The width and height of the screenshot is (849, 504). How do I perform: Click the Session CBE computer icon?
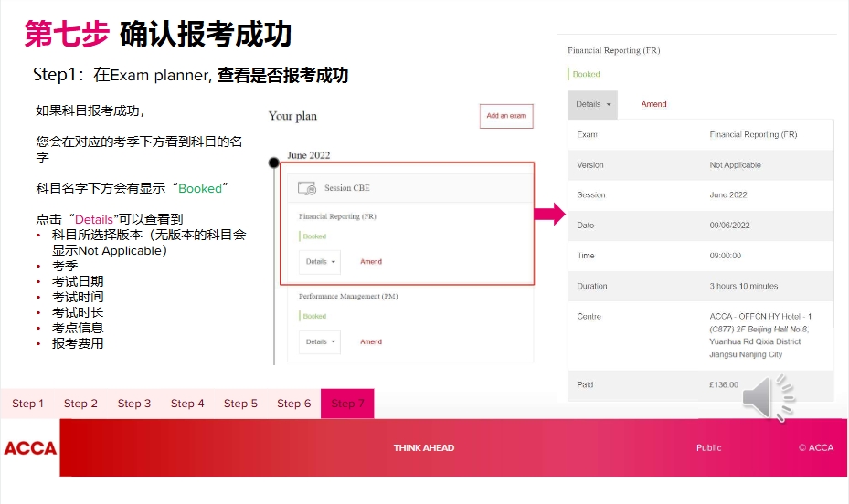pos(307,188)
